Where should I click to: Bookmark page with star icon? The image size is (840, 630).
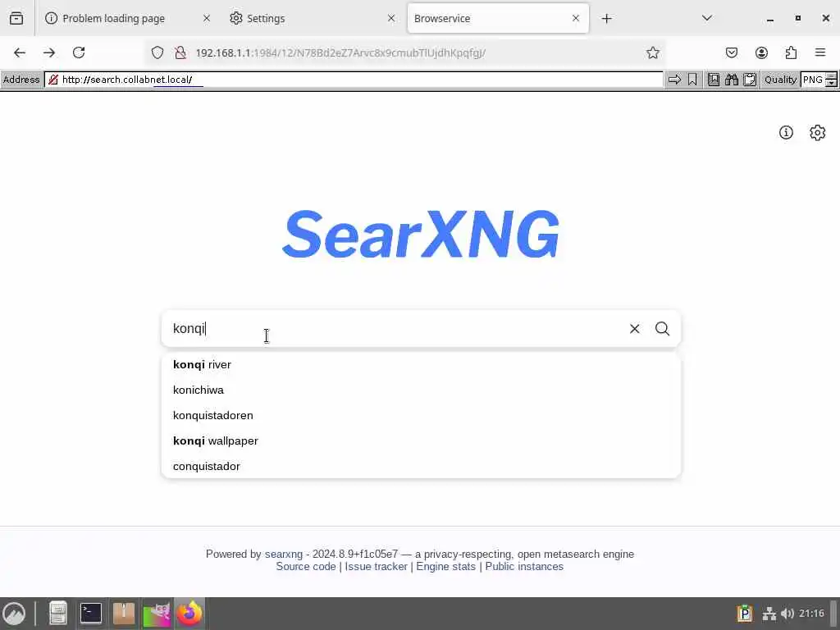pos(652,52)
